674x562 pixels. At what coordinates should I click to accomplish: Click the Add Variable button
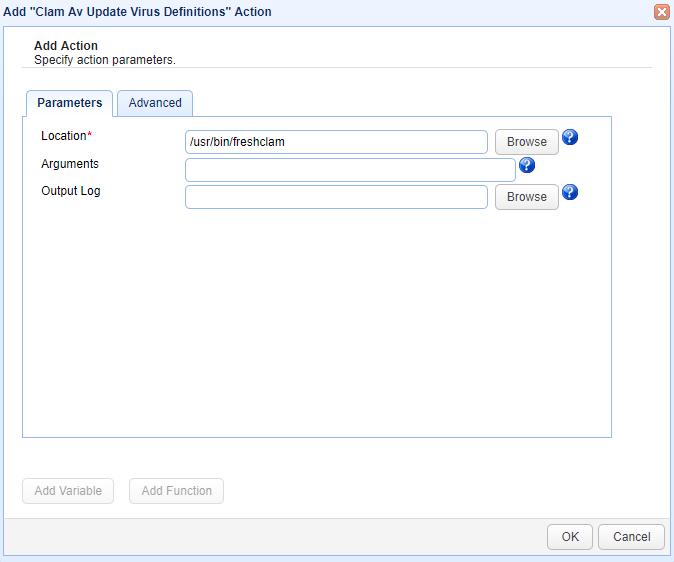pos(68,491)
